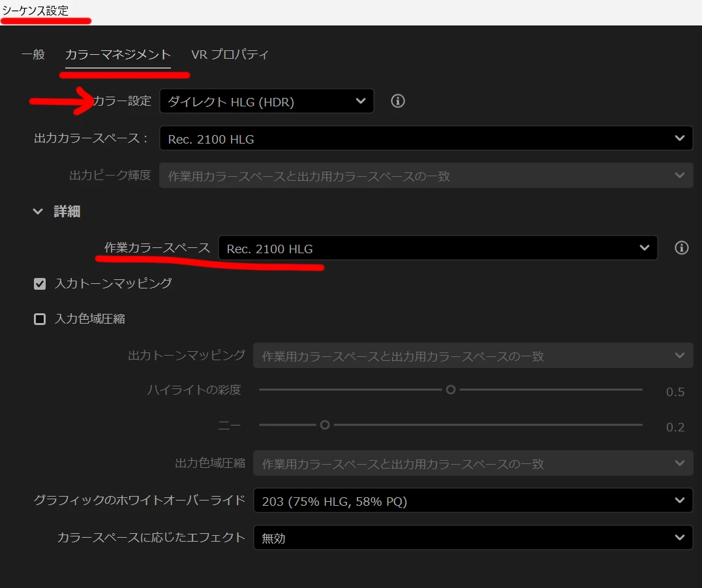Viewport: 702px width, 588px height.
Task: Click the ニー slider handle
Action: (325, 425)
